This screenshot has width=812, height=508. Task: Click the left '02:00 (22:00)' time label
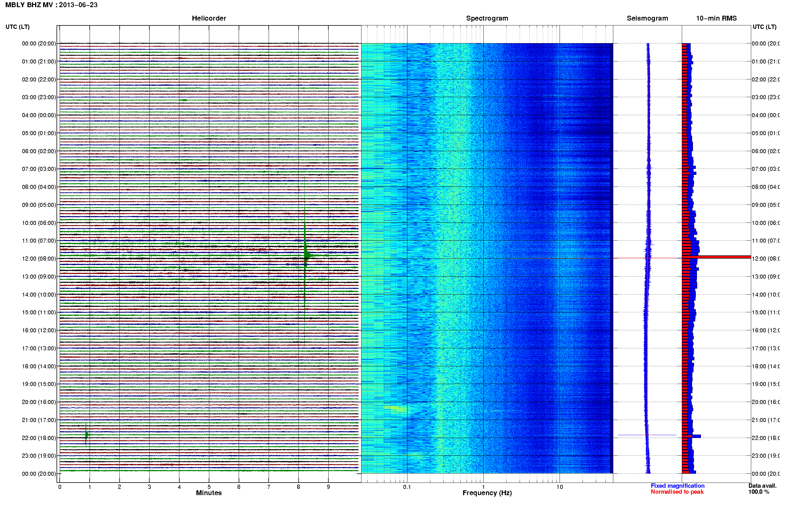39,79
